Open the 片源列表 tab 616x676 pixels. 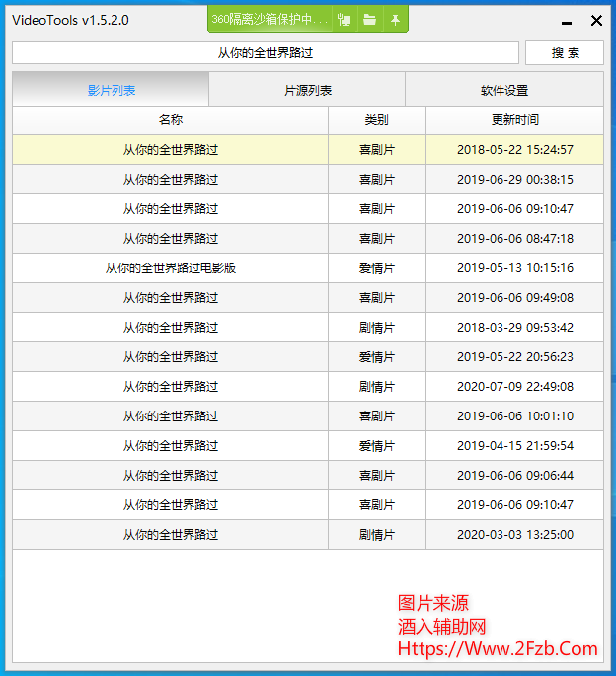click(307, 90)
